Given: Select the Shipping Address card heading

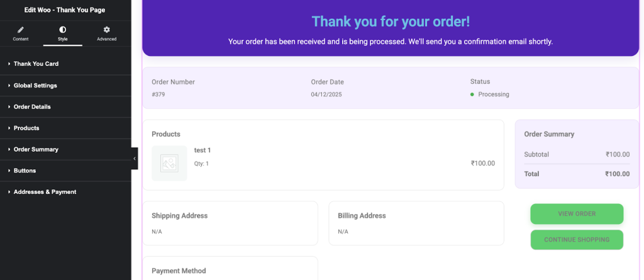Looking at the screenshot, I should click(x=179, y=216).
